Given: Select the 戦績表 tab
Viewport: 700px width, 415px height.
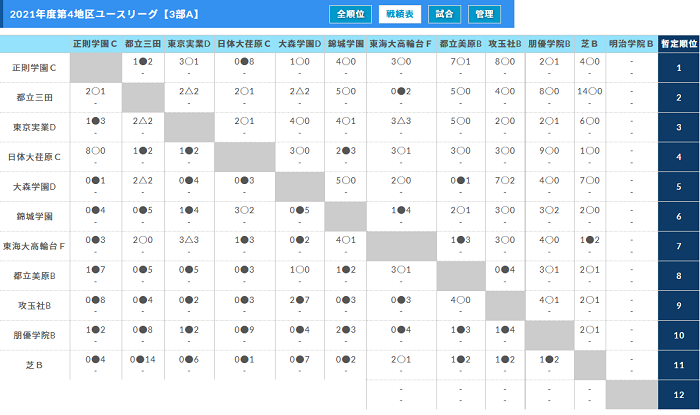Looking at the screenshot, I should (x=400, y=14).
